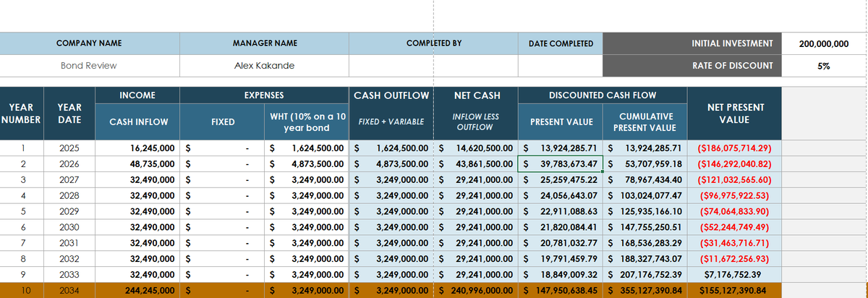
Task: Select the FIXED column header
Action: point(222,122)
